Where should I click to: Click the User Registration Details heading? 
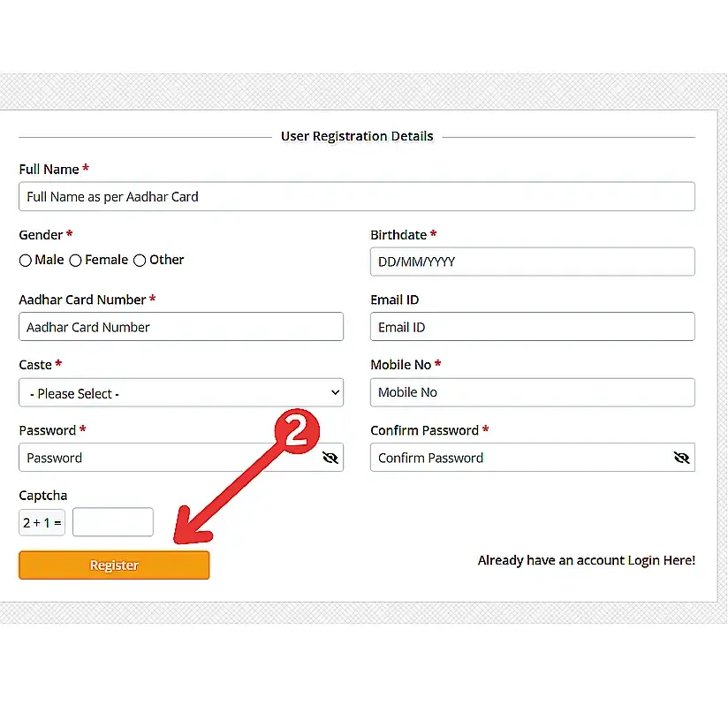357,136
